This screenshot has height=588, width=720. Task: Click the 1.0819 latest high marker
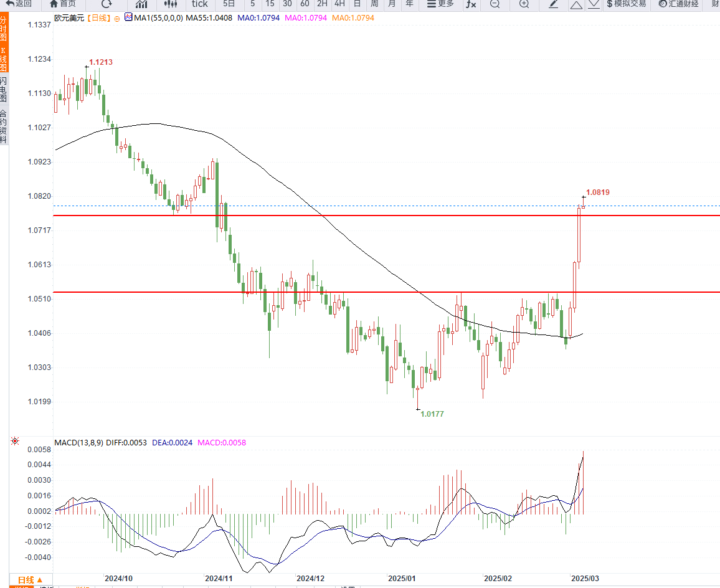[x=598, y=192]
